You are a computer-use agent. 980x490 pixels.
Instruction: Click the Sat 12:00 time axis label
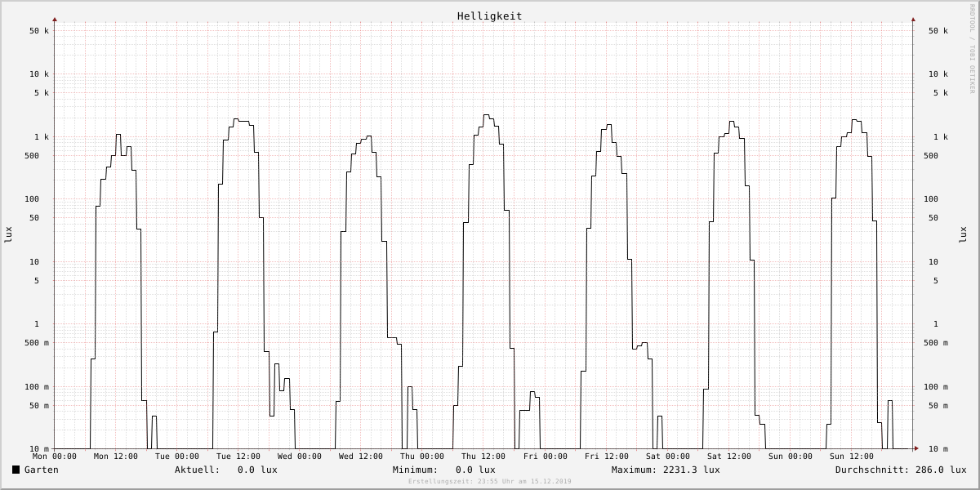coord(729,457)
